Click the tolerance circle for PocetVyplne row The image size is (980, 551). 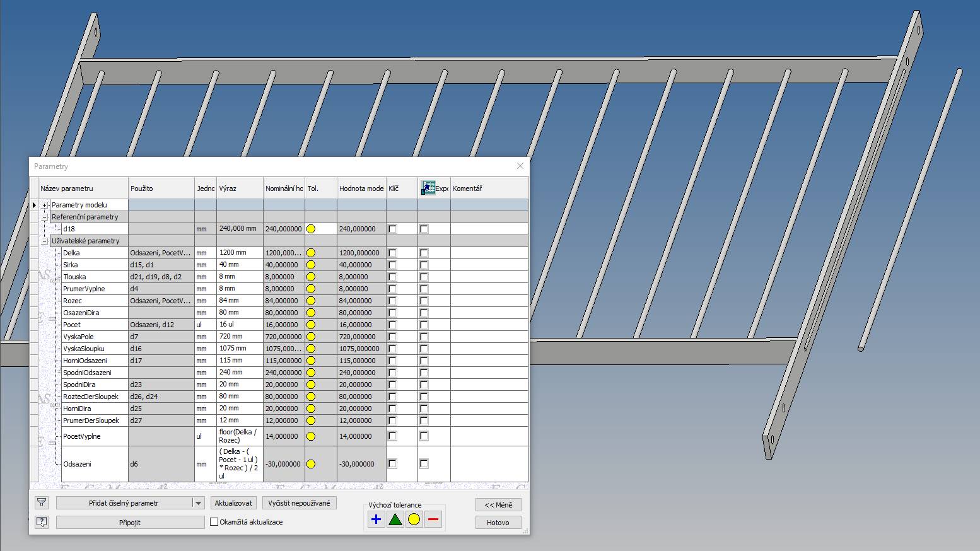pyautogui.click(x=310, y=436)
